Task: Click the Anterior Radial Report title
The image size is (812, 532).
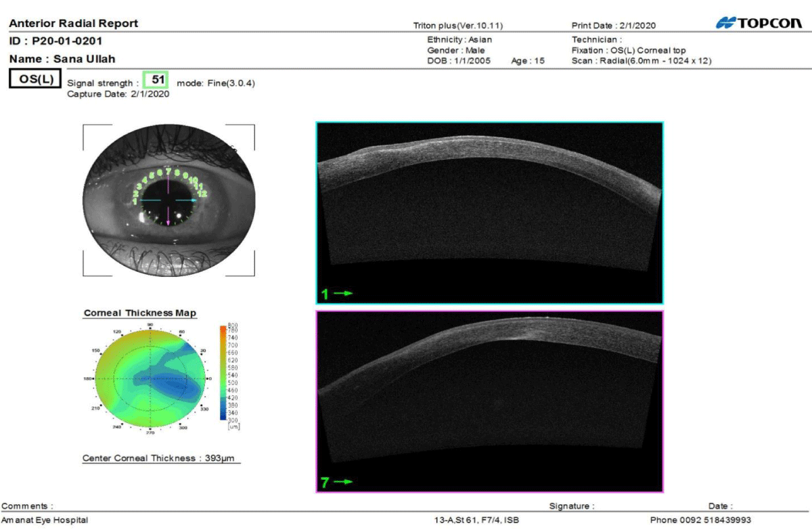Action: pos(73,24)
